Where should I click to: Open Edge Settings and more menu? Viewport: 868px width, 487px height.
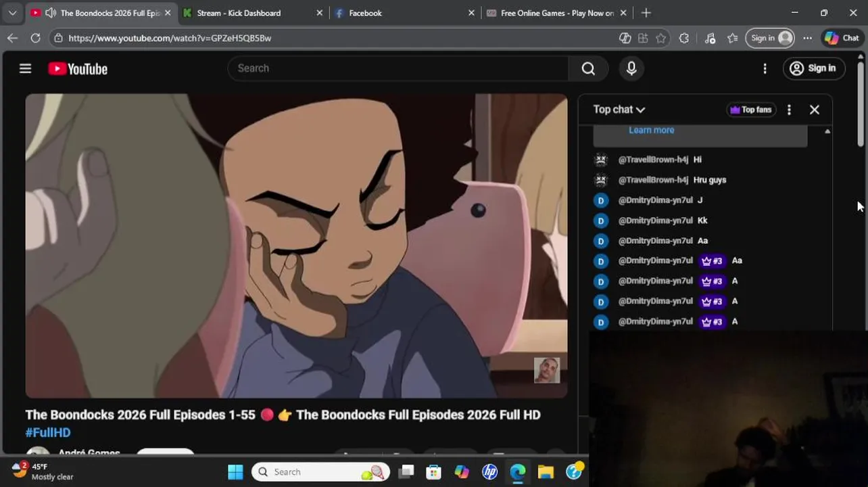pos(807,39)
